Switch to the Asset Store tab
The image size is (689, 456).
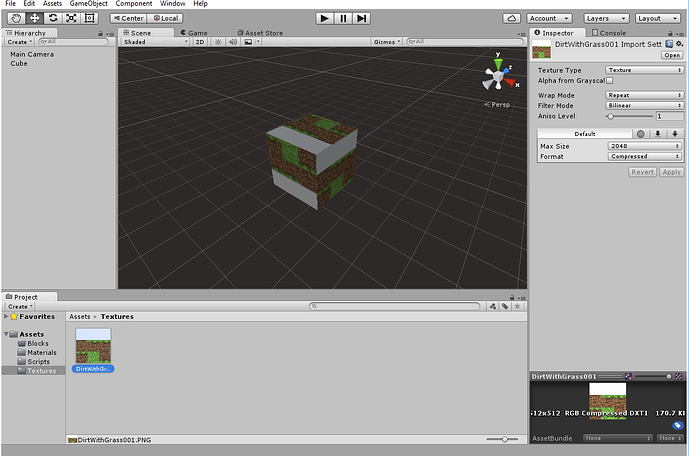click(260, 33)
